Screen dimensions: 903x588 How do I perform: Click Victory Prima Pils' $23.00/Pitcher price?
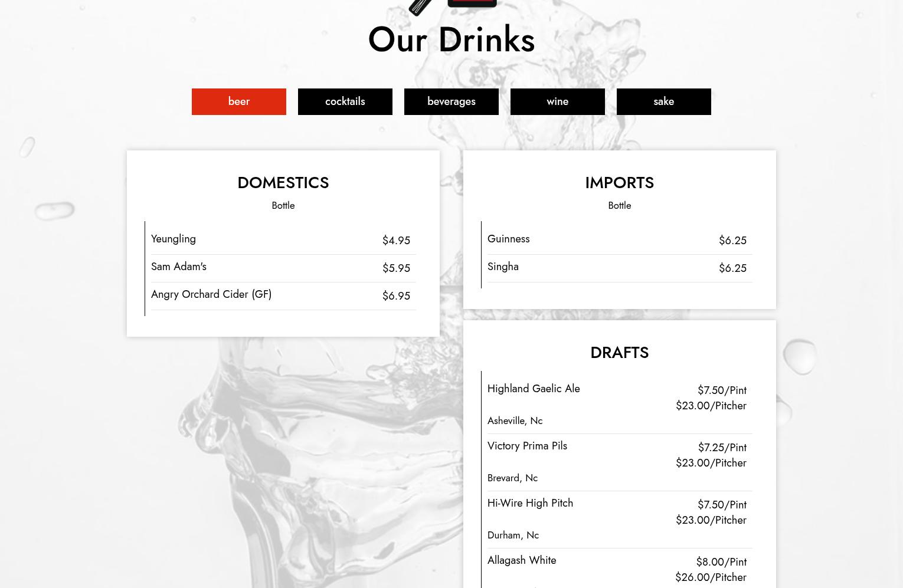pos(711,463)
